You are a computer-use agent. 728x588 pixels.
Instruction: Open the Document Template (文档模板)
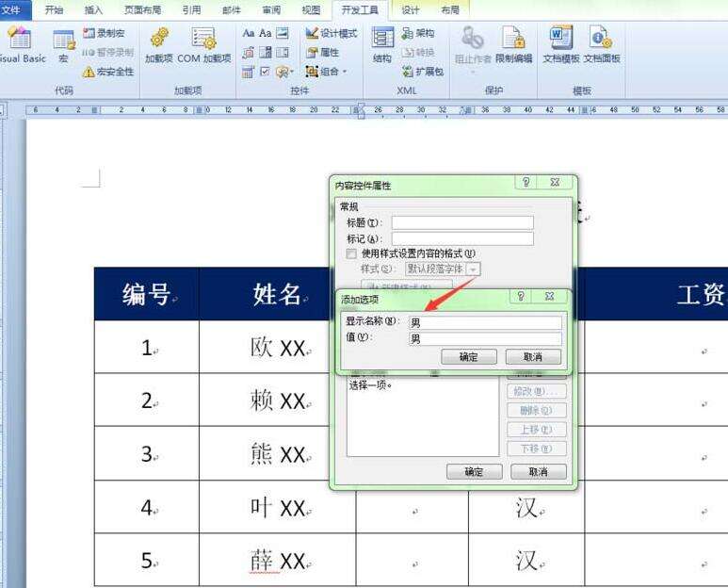tap(561, 45)
